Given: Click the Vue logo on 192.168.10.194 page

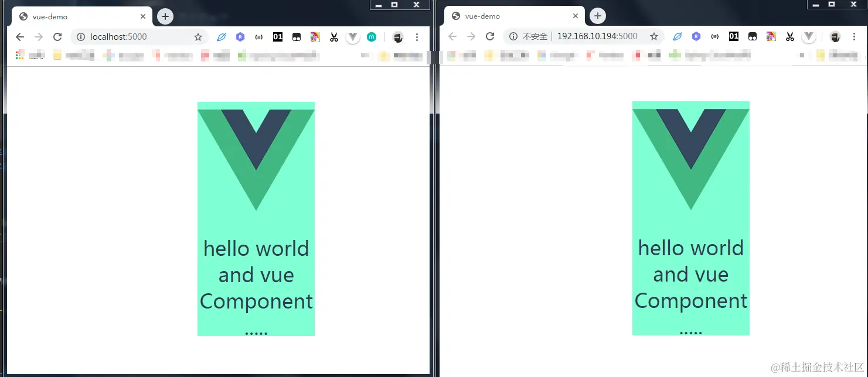Looking at the screenshot, I should tap(691, 159).
